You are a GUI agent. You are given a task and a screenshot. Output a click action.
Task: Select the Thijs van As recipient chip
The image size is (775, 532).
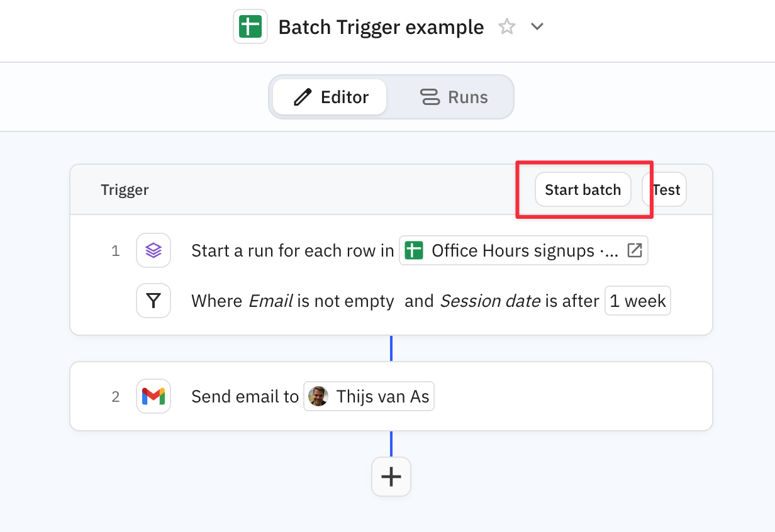coord(369,397)
